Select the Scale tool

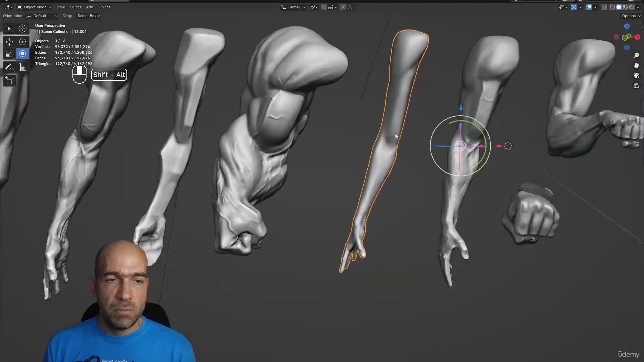[9, 54]
